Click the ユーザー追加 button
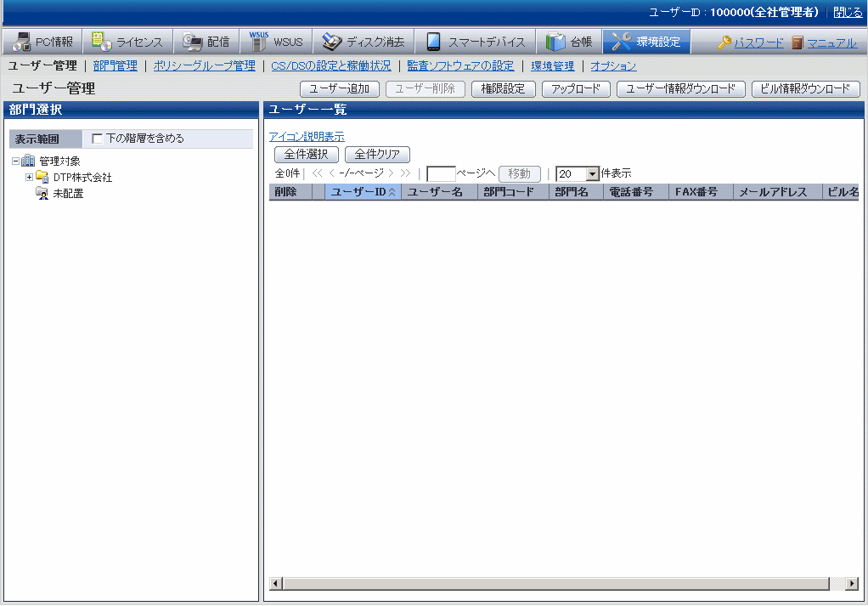The height and width of the screenshot is (606, 868). click(x=340, y=88)
